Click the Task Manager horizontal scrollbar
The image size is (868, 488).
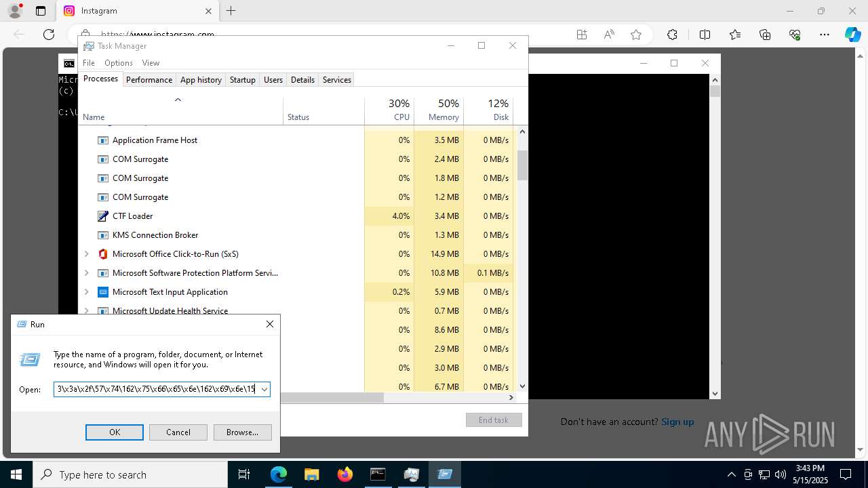point(332,398)
